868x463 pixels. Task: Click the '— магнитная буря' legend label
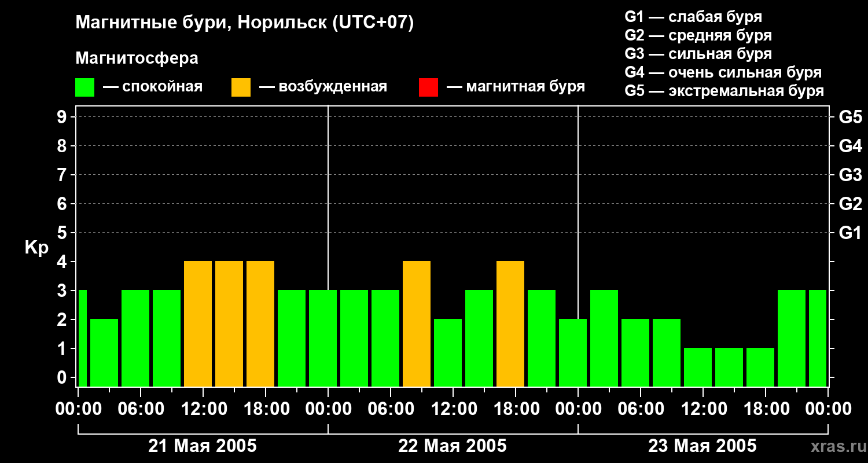coord(516,87)
